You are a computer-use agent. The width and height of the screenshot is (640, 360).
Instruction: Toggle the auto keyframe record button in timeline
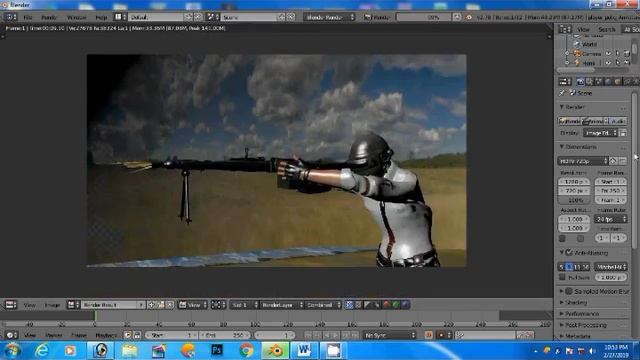(429, 335)
